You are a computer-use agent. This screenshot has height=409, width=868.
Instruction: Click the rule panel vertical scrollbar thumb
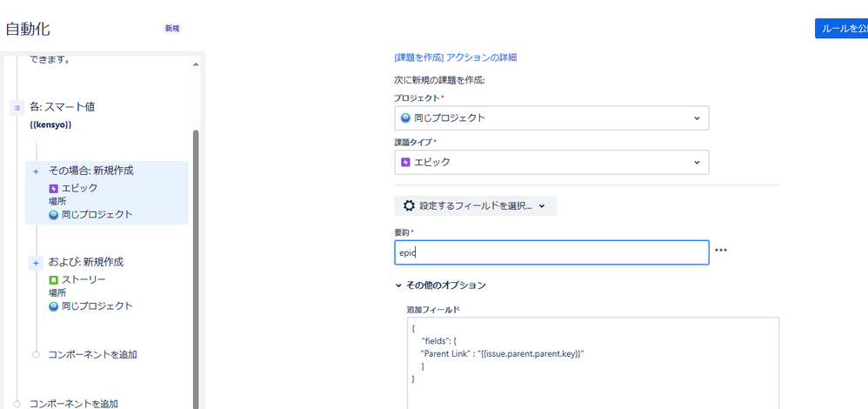pyautogui.click(x=196, y=270)
